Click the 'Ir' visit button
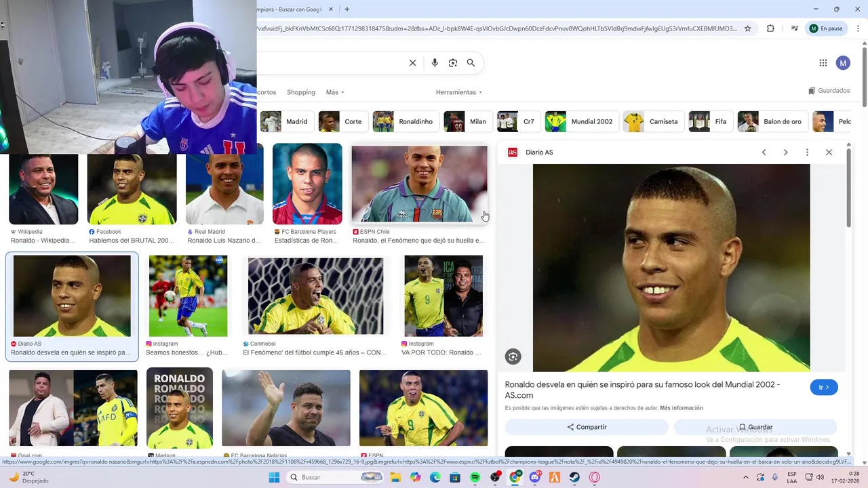 (x=824, y=387)
